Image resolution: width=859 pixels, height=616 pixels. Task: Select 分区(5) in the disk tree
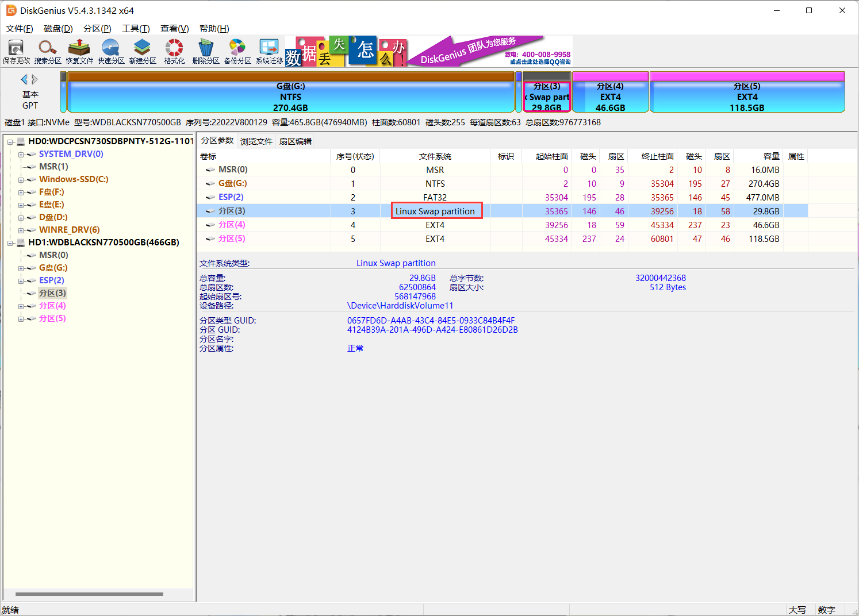click(52, 318)
